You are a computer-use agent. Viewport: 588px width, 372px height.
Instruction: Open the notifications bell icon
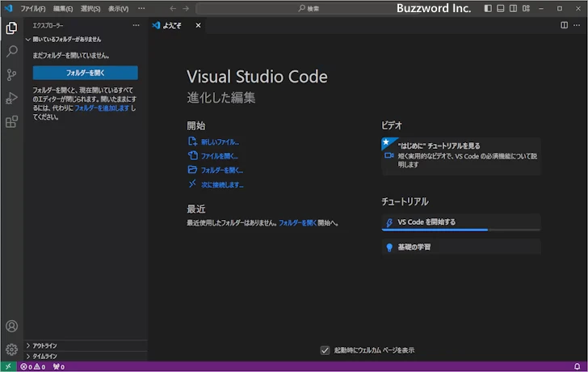tap(577, 366)
